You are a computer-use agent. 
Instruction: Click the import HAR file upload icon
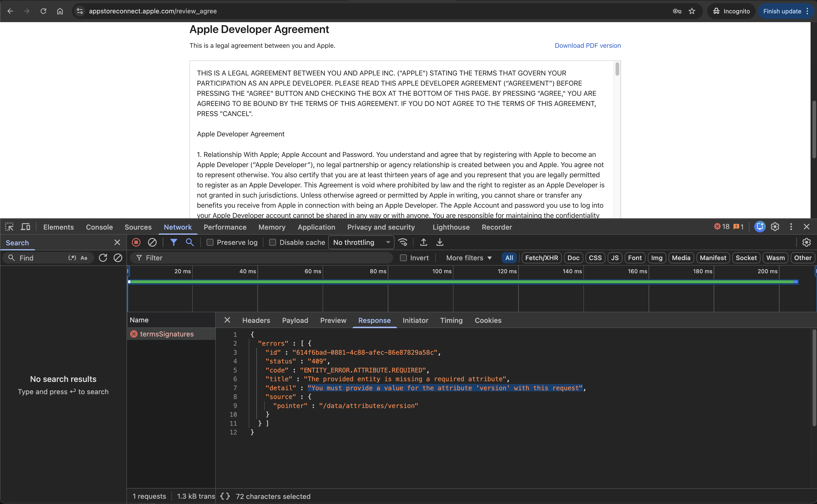coord(423,242)
